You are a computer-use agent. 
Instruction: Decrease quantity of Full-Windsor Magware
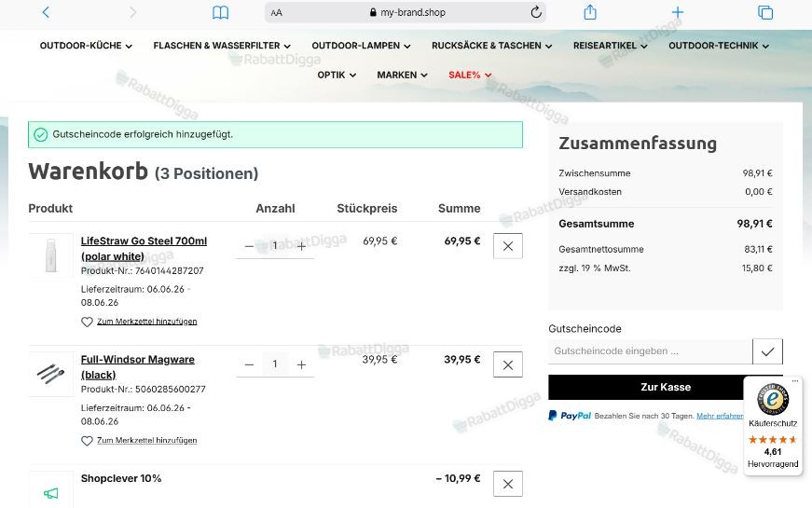pyautogui.click(x=249, y=365)
